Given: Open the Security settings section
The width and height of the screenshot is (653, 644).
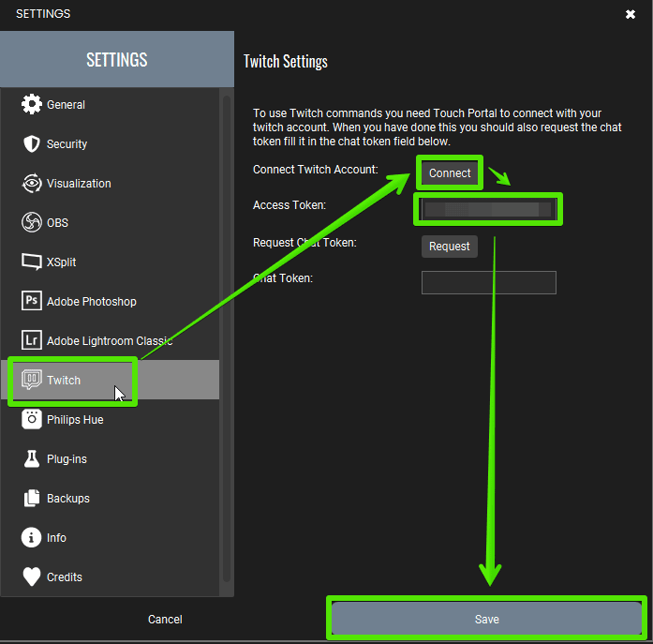Looking at the screenshot, I should (x=110, y=143).
